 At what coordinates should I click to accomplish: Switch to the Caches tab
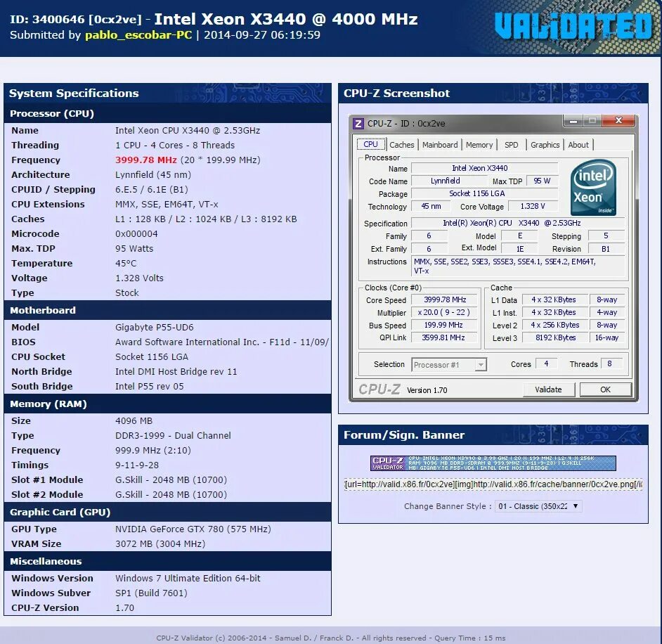click(x=401, y=145)
